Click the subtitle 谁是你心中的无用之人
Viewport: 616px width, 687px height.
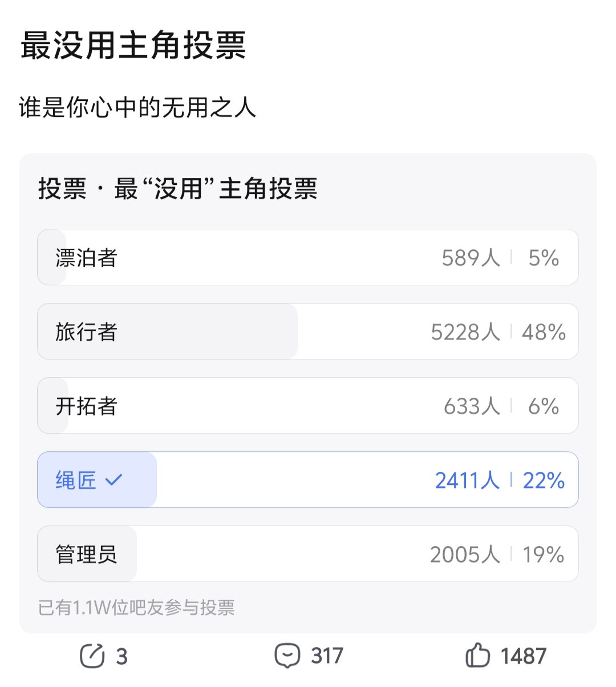137,107
